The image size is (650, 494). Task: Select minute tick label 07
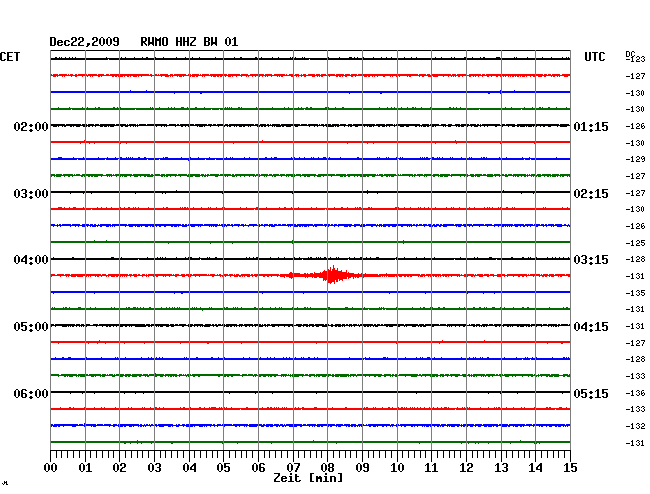click(x=293, y=467)
